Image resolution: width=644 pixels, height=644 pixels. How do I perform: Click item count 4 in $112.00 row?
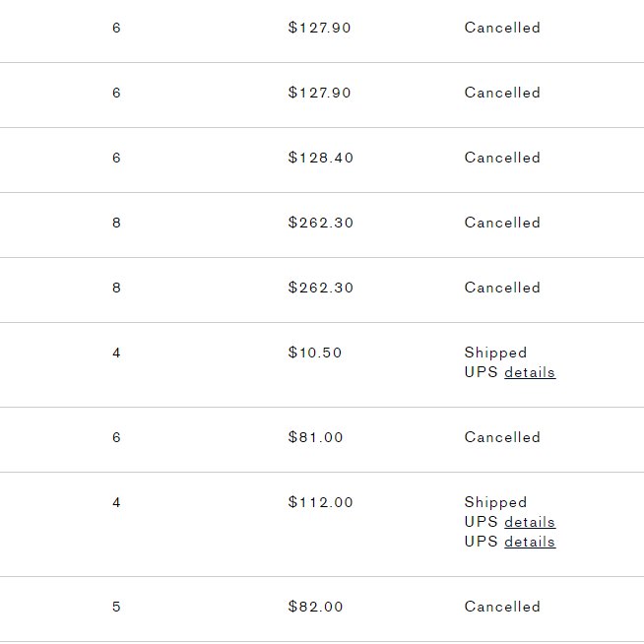[x=116, y=502]
